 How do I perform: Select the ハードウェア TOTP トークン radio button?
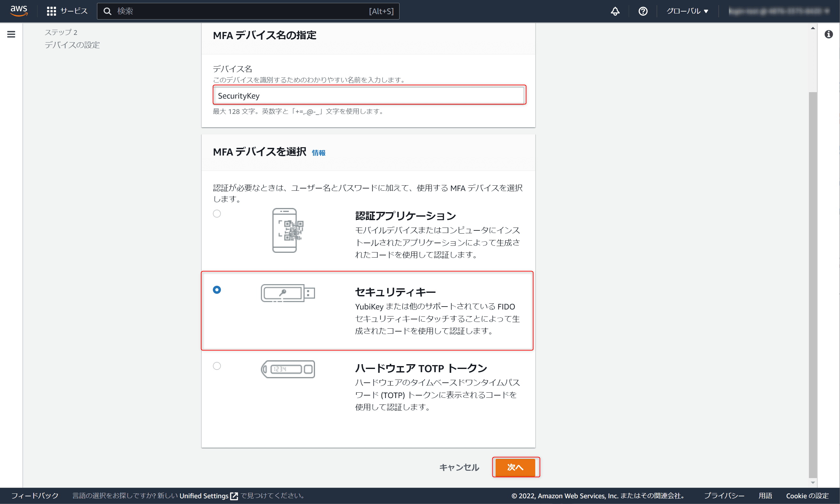tap(217, 365)
